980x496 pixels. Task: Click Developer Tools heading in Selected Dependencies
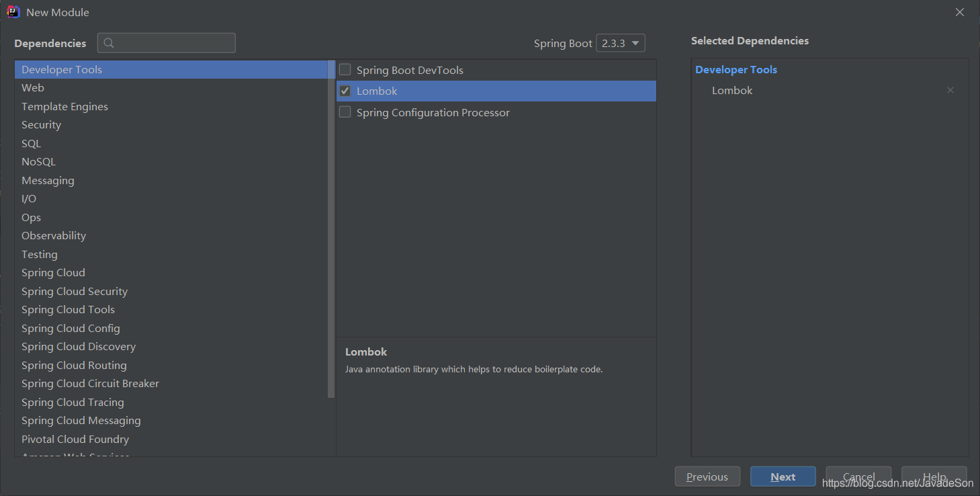(x=736, y=69)
